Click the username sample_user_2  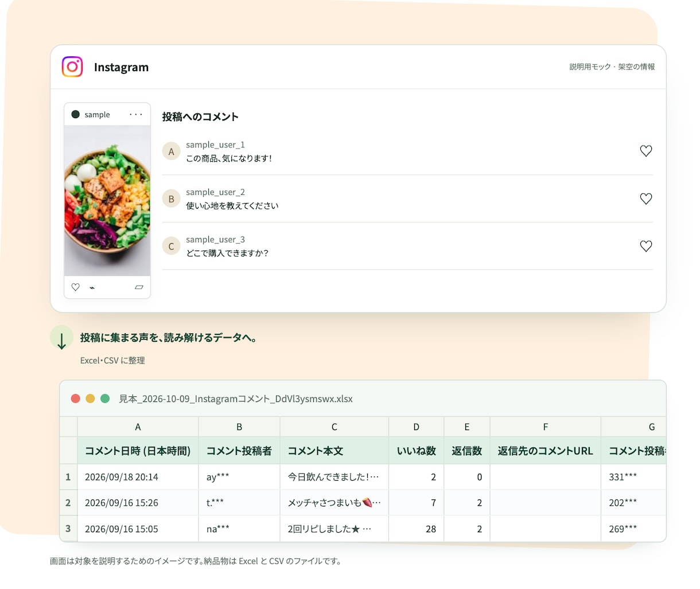click(x=215, y=192)
